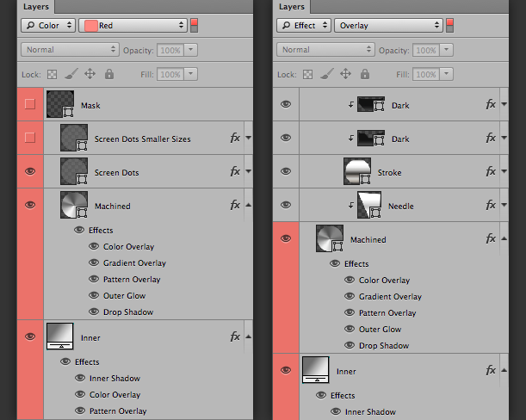Click the lock image pixels brush icon in left panel
This screenshot has width=526, height=420.
(x=71, y=74)
